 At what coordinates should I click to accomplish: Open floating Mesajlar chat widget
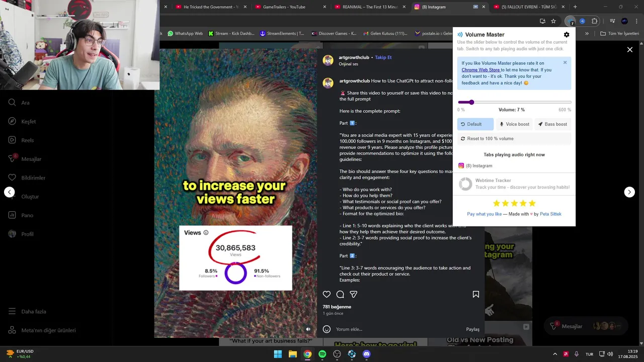click(586, 326)
